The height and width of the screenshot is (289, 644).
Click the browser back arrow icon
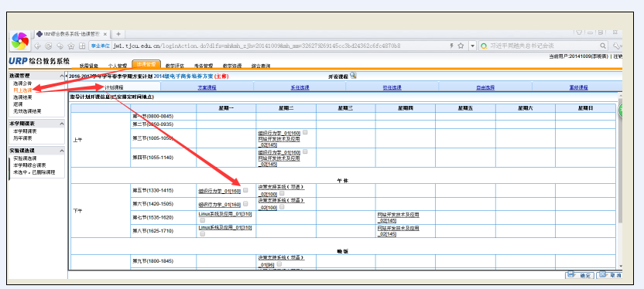click(x=37, y=46)
